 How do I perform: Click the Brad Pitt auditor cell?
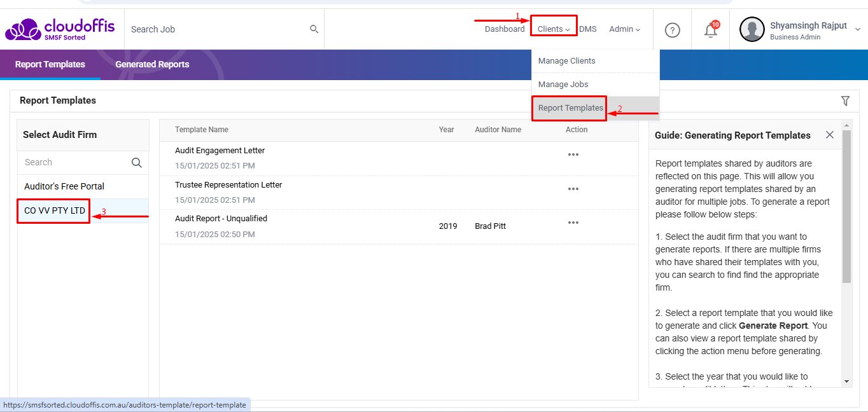pos(491,226)
